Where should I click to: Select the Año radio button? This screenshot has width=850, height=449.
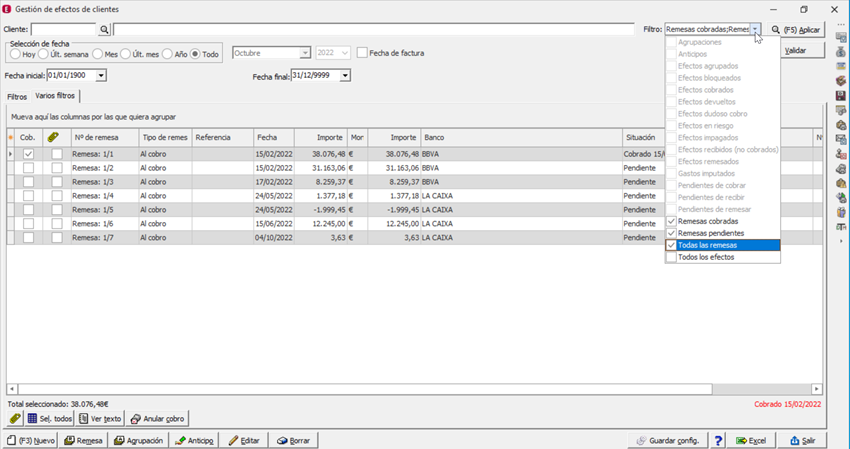pos(168,54)
